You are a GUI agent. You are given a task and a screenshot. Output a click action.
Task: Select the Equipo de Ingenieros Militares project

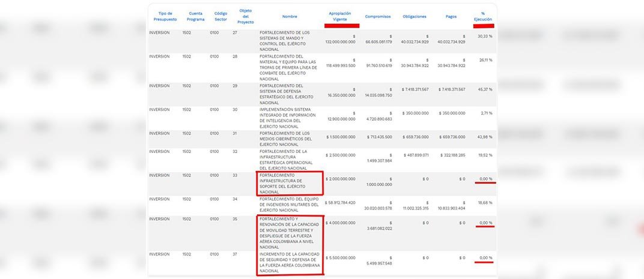[289, 205]
